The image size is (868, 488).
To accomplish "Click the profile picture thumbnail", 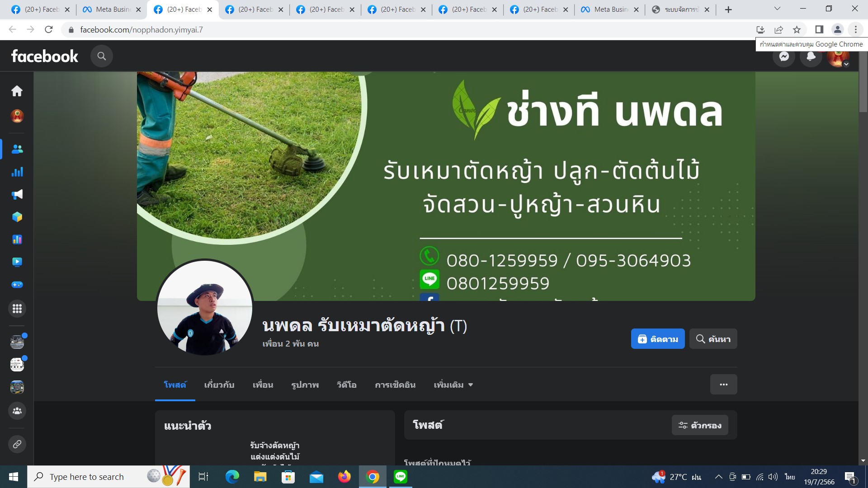I will click(x=204, y=308).
